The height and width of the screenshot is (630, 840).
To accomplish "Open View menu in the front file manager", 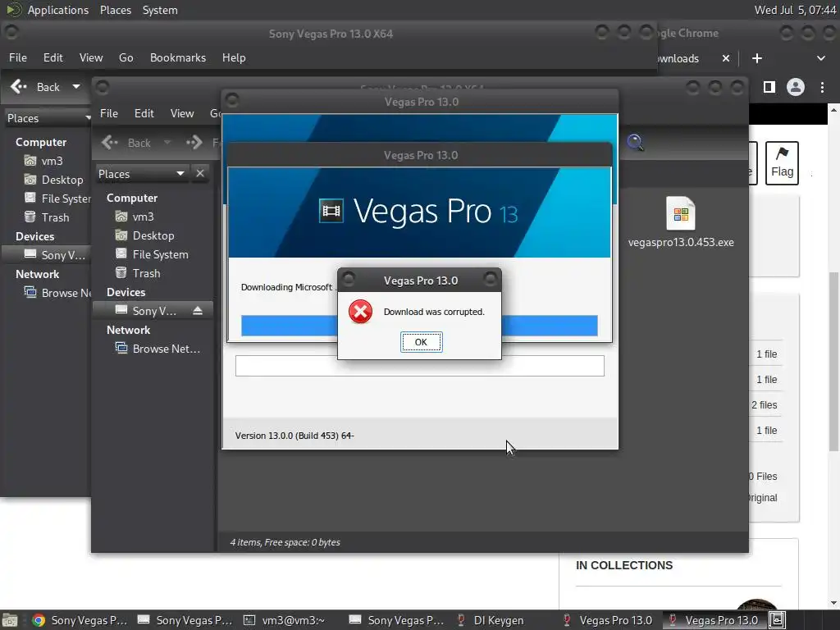I will pyautogui.click(x=182, y=113).
